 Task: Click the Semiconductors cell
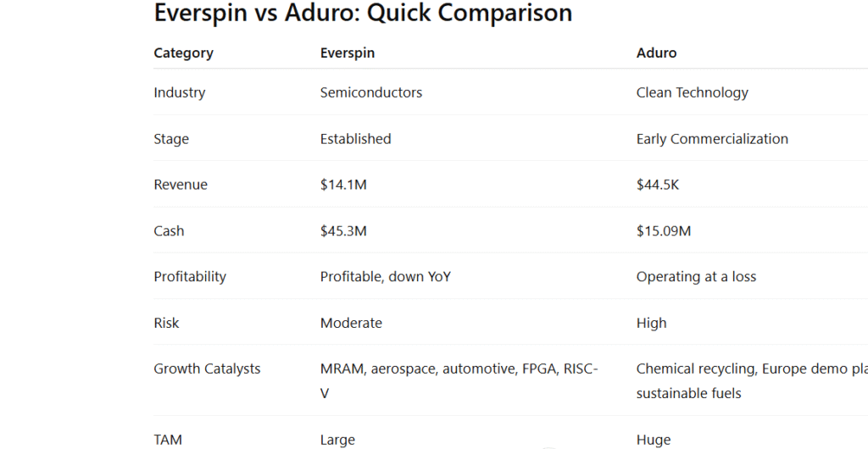coord(370,92)
